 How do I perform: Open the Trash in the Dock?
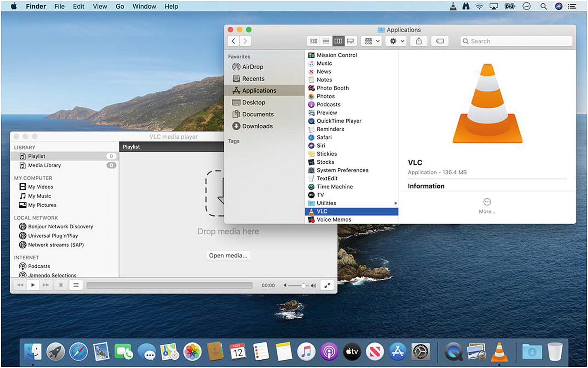click(555, 351)
